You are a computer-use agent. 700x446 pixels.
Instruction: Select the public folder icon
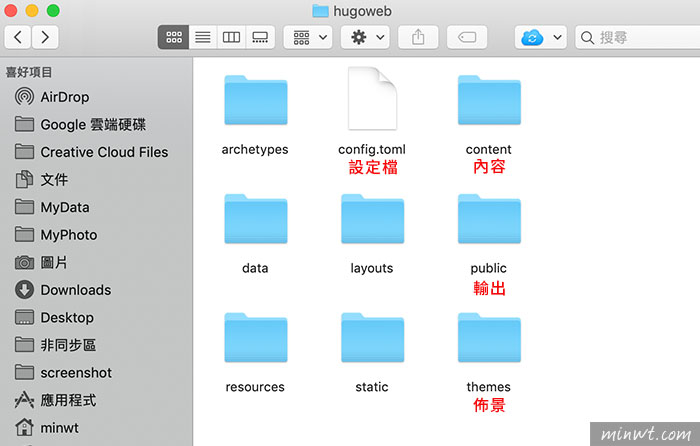489,219
